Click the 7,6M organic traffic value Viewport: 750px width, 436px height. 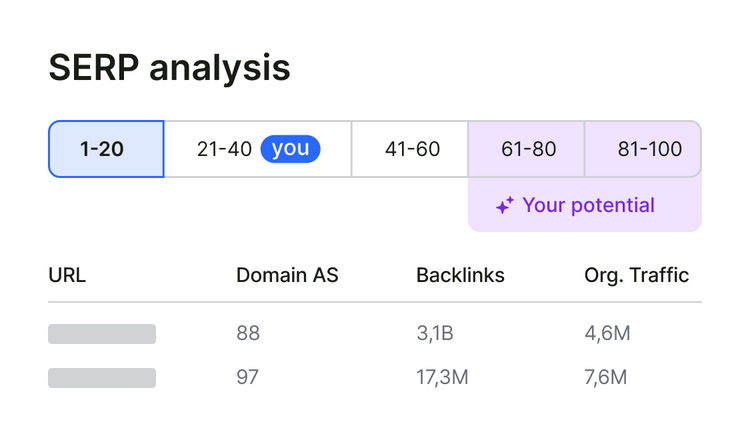point(606,377)
